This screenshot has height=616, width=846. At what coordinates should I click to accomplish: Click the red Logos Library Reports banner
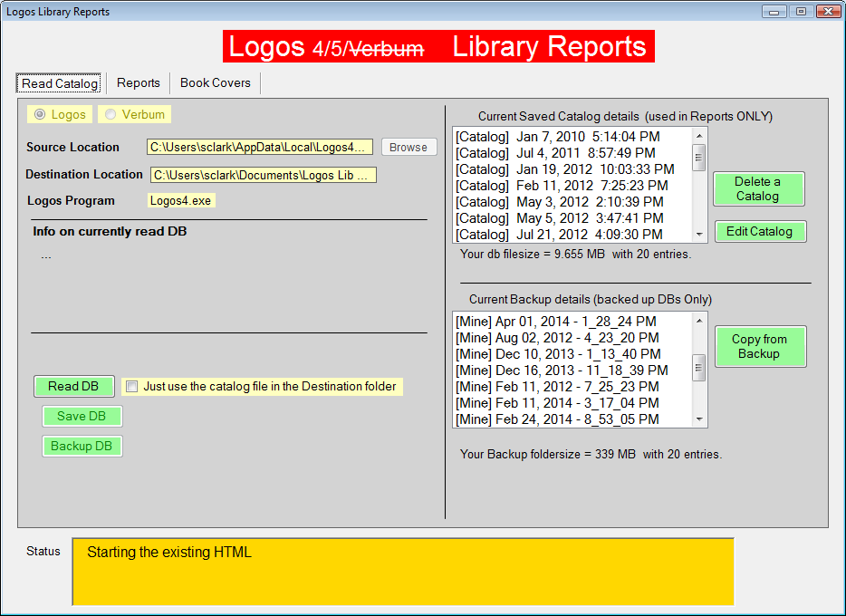tap(438, 46)
